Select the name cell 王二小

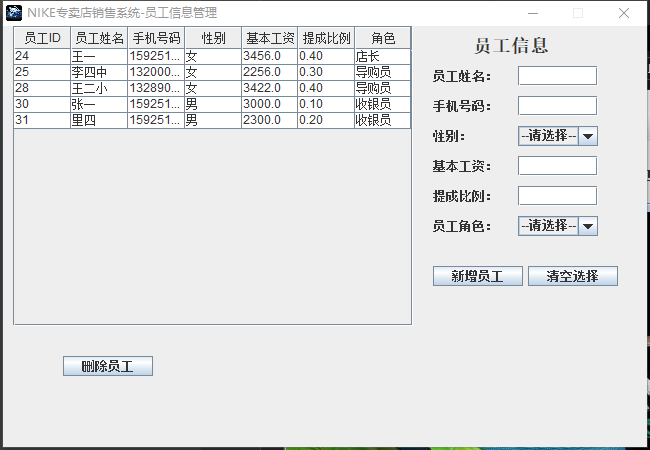click(99, 88)
